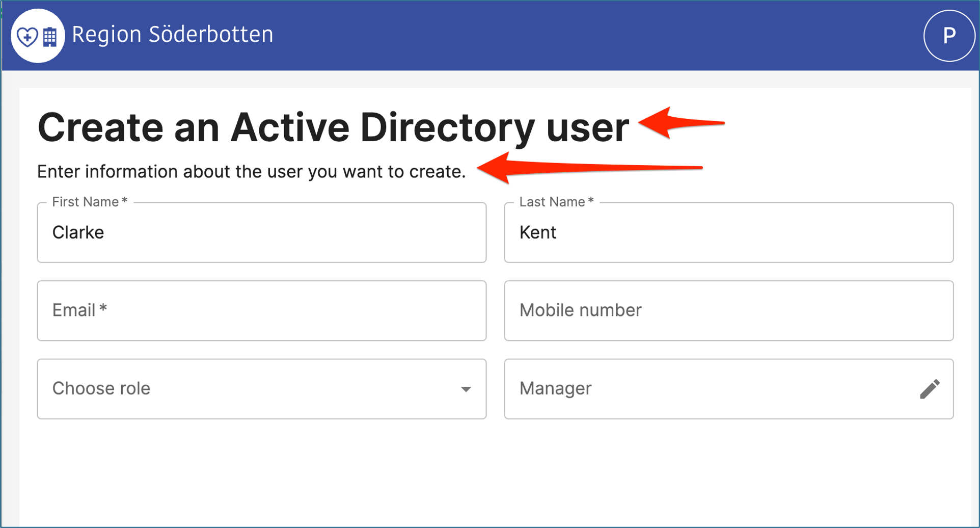
Task: Open the user profile avatar labeled P
Action: click(948, 36)
